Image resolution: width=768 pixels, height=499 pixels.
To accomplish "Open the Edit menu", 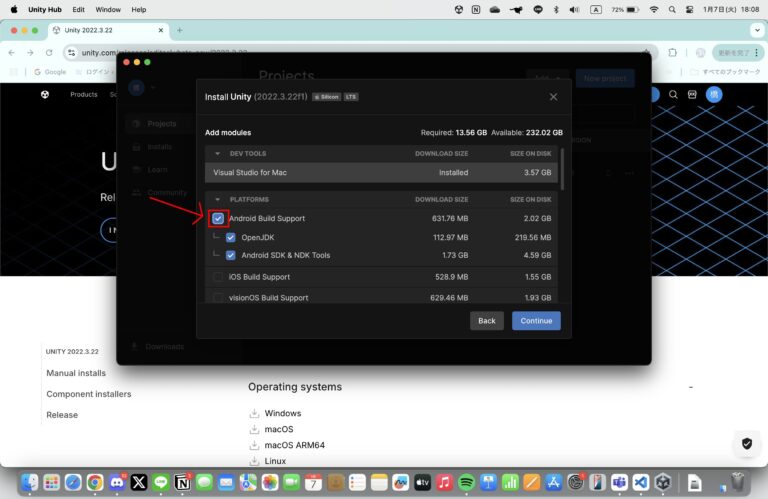I will 78,9.
